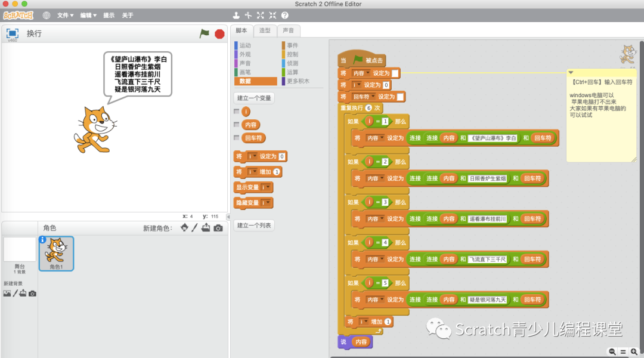Switch to the 造型 tab
Viewport: 644px width, 358px height.
click(x=264, y=30)
